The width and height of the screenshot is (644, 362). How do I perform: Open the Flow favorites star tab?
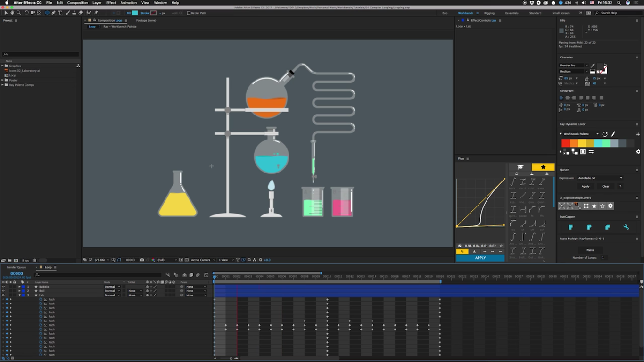543,167
